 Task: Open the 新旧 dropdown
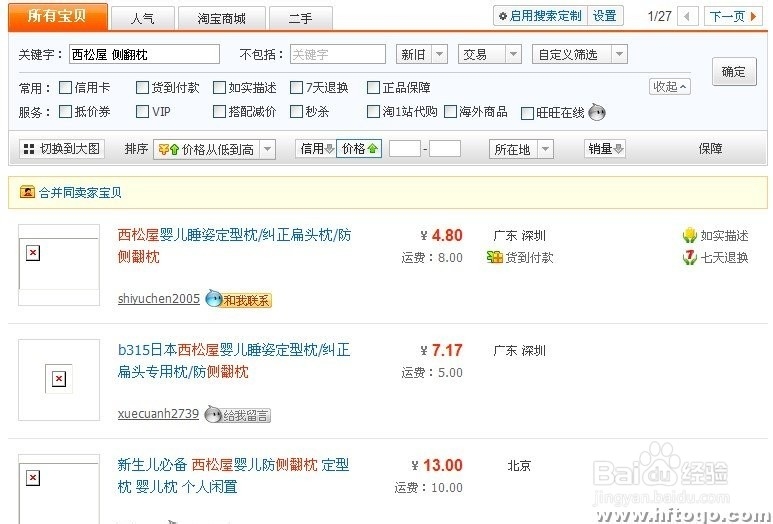[x=422, y=54]
